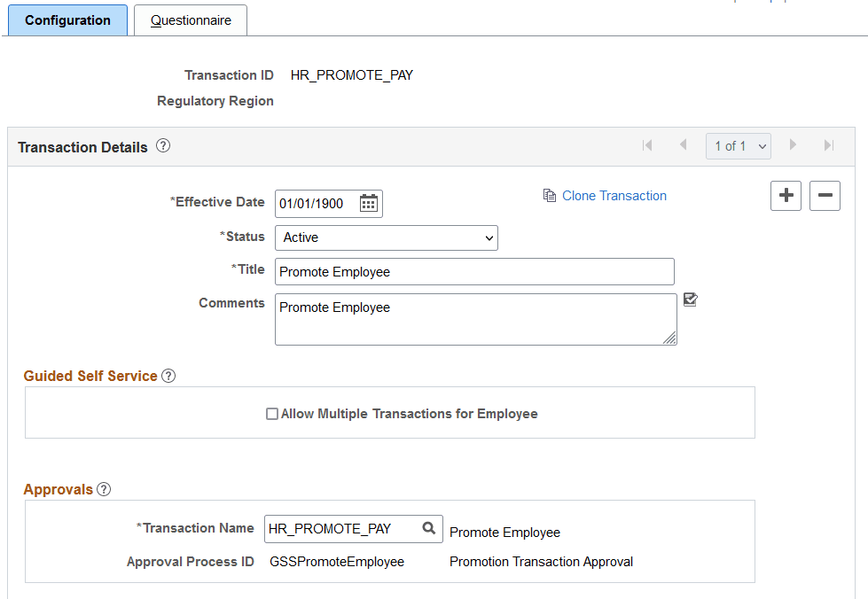Select the Transaction Name lookup magnifier
Viewport: 868px width, 599px height.
[429, 529]
